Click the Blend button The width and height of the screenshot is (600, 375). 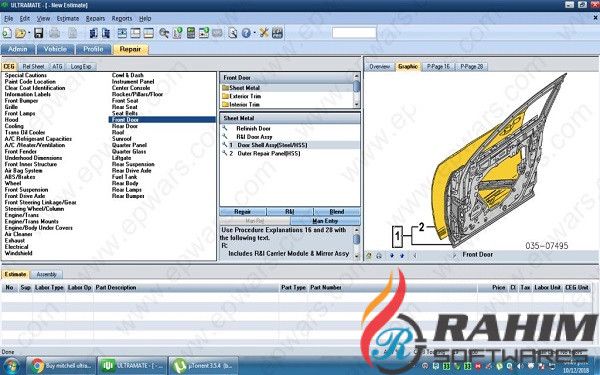[x=337, y=212]
